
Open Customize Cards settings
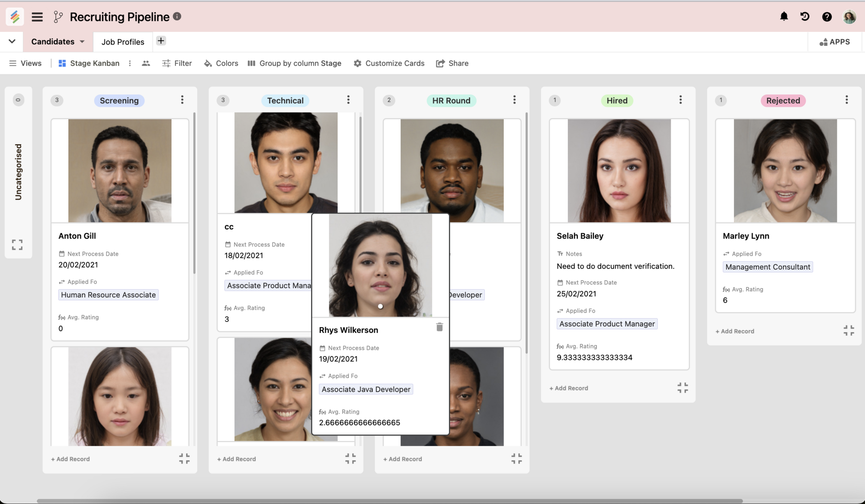coord(388,63)
